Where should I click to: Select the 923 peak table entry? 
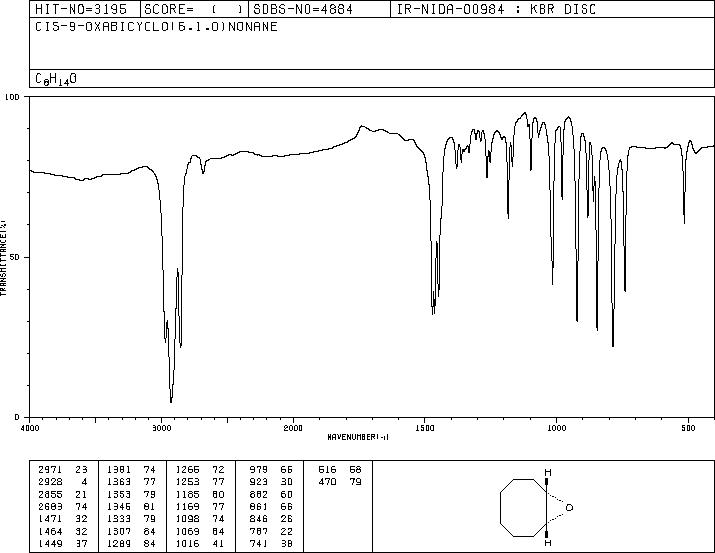tap(271, 482)
